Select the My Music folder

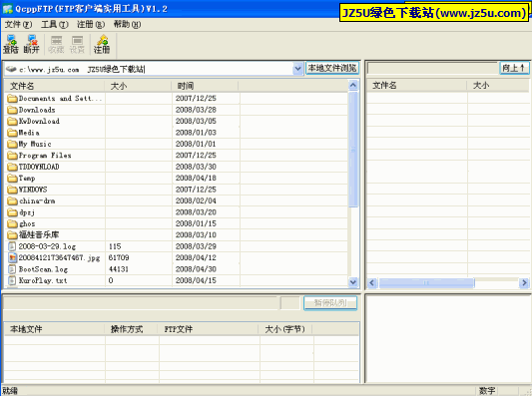[30, 144]
